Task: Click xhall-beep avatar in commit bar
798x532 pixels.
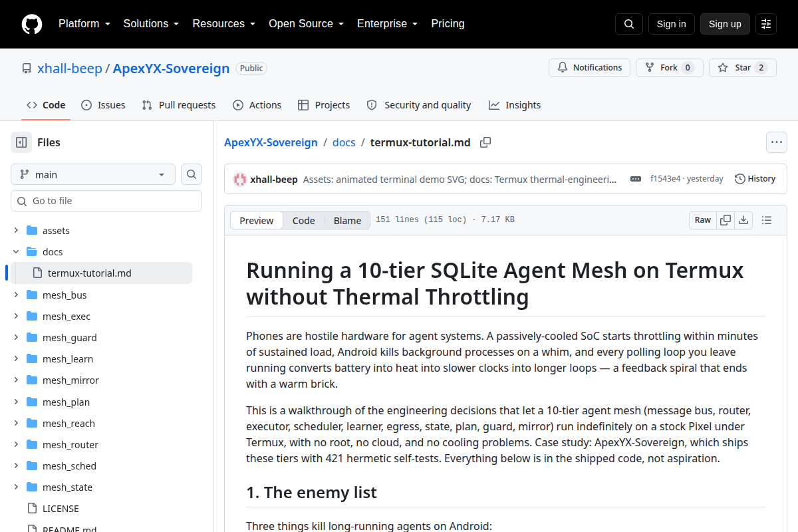Action: [240, 179]
